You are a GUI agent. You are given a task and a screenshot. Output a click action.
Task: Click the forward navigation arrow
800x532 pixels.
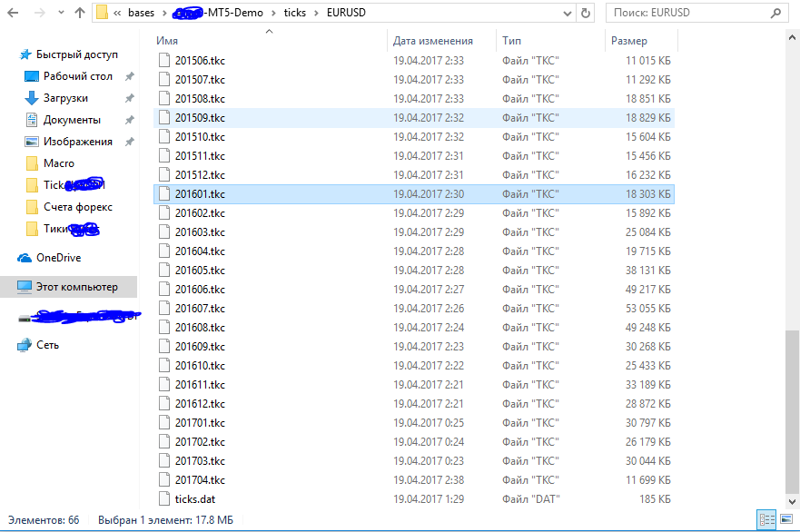[x=39, y=13]
